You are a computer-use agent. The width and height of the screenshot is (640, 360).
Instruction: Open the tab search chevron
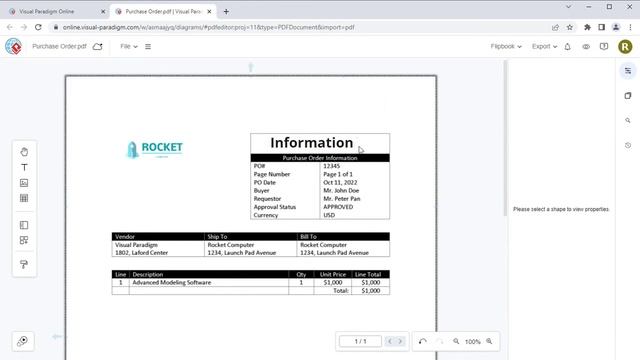pyautogui.click(x=568, y=7)
